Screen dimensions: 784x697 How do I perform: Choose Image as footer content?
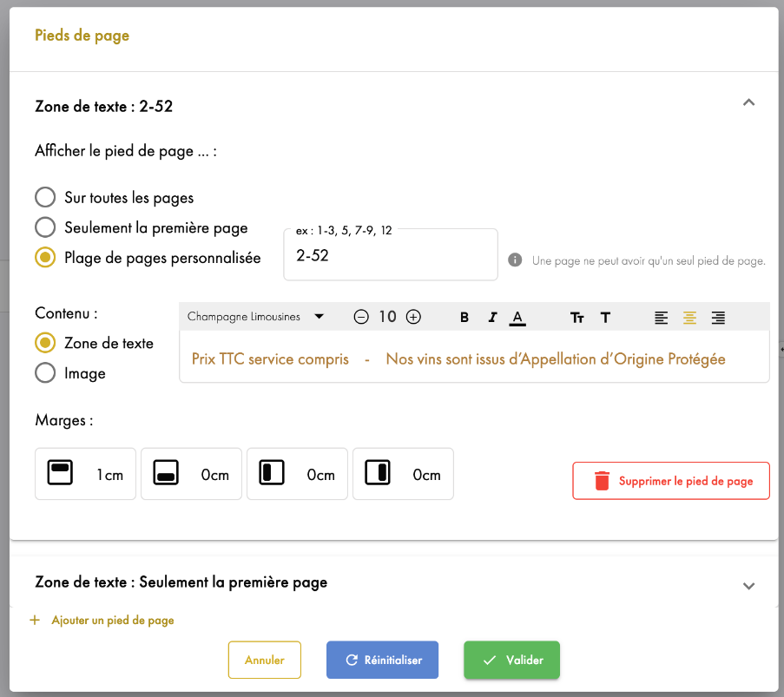pyautogui.click(x=45, y=373)
